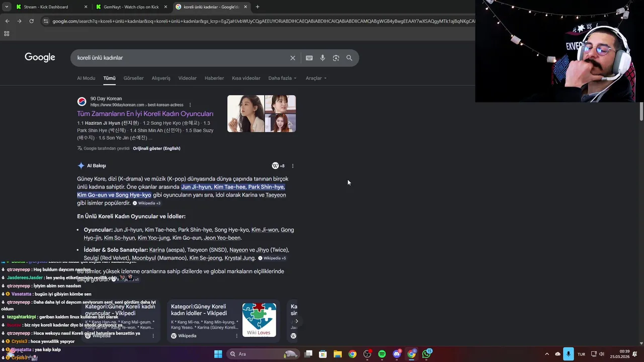Open Spotify from taskbar
The height and width of the screenshot is (362, 644).
[x=382, y=354]
